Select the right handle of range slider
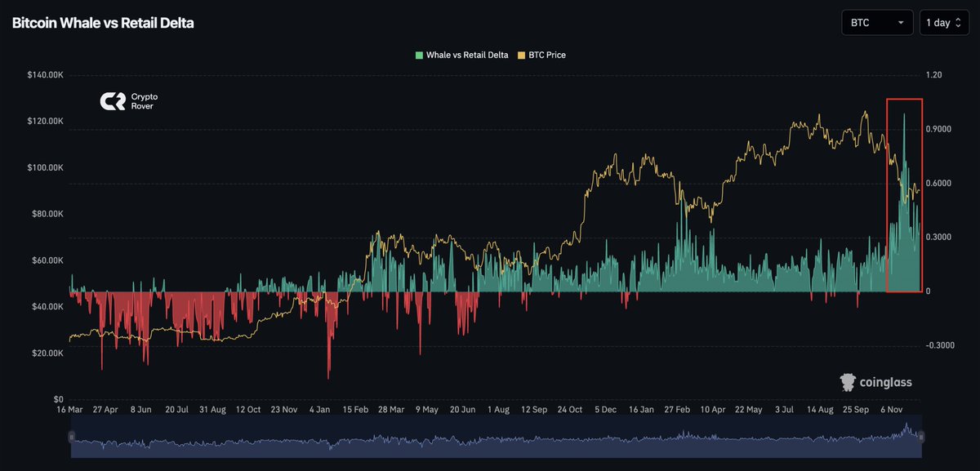 coord(920,438)
